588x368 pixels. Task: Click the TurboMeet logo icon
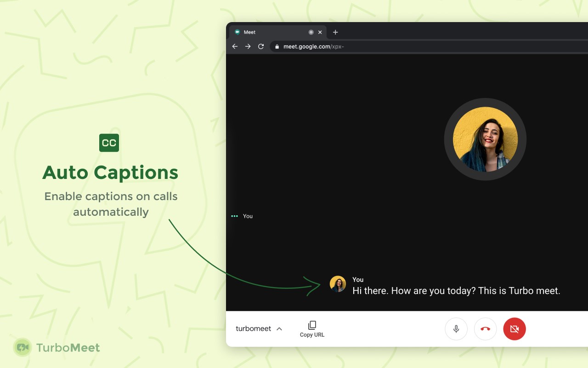pyautogui.click(x=22, y=347)
